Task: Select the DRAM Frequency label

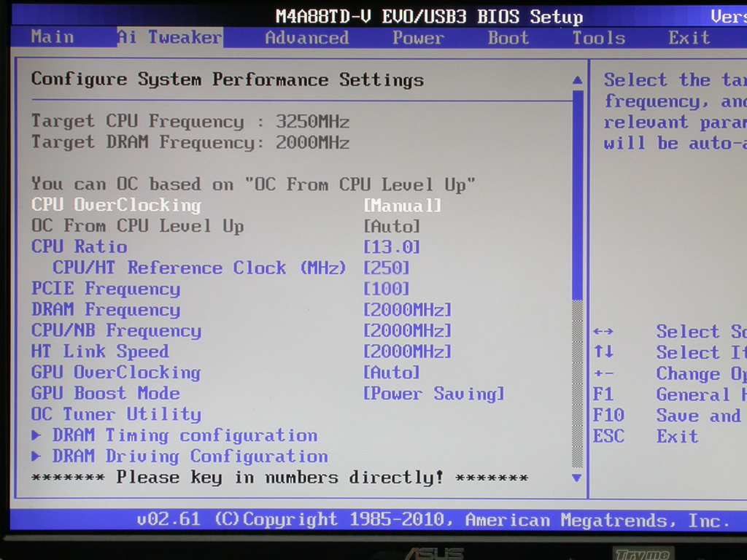Action: [x=106, y=309]
